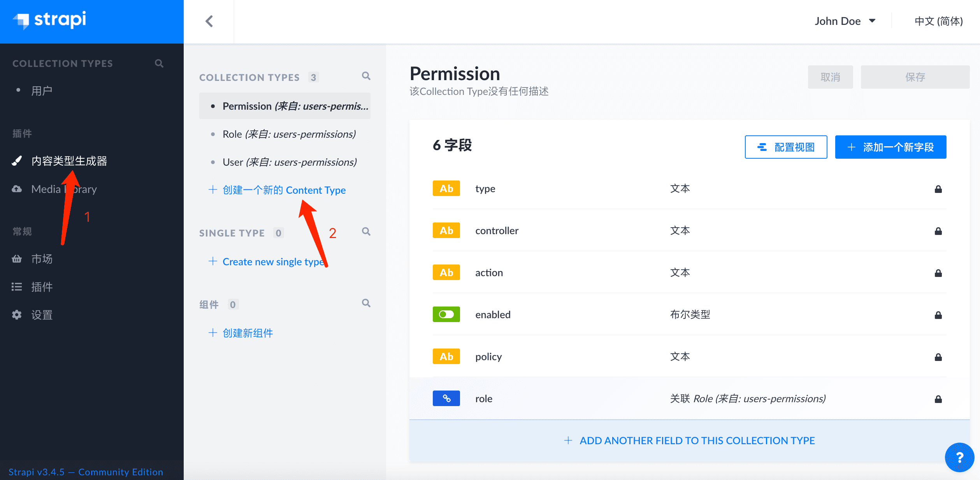Click the blue help question mark button

point(959,457)
